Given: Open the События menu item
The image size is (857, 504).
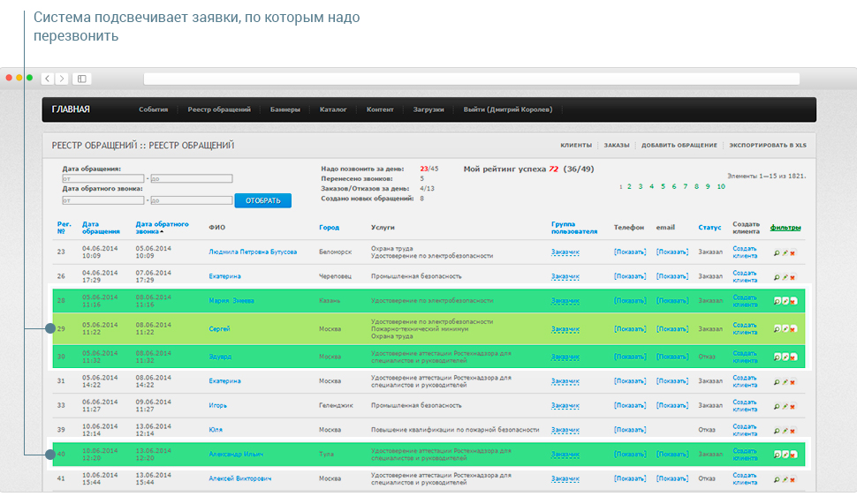Looking at the screenshot, I should (153, 109).
